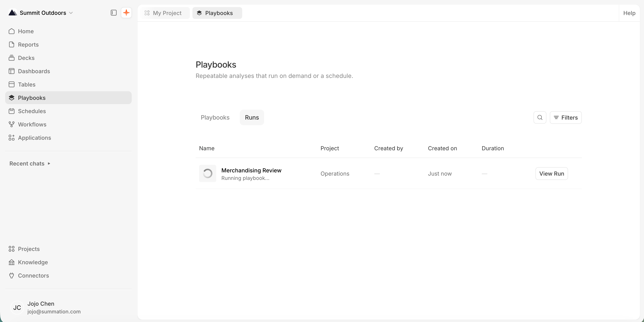The image size is (644, 322).
Task: Open Home in the sidebar
Action: (x=68, y=31)
